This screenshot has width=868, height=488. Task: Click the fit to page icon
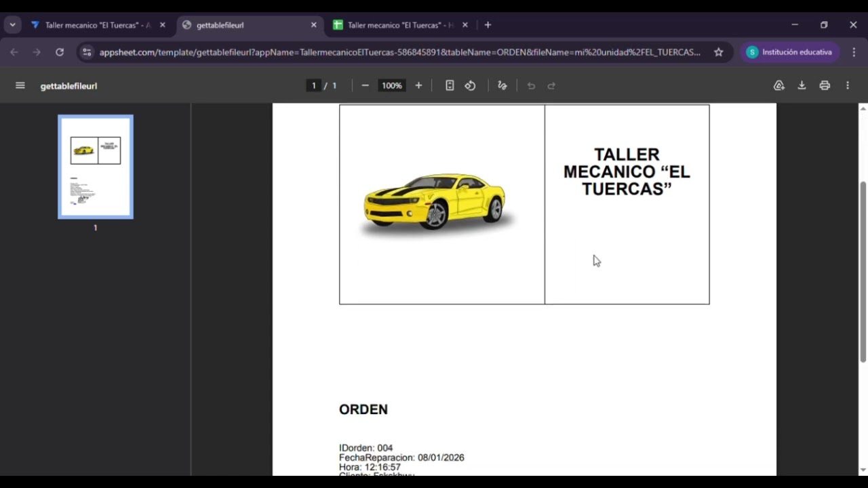point(450,85)
